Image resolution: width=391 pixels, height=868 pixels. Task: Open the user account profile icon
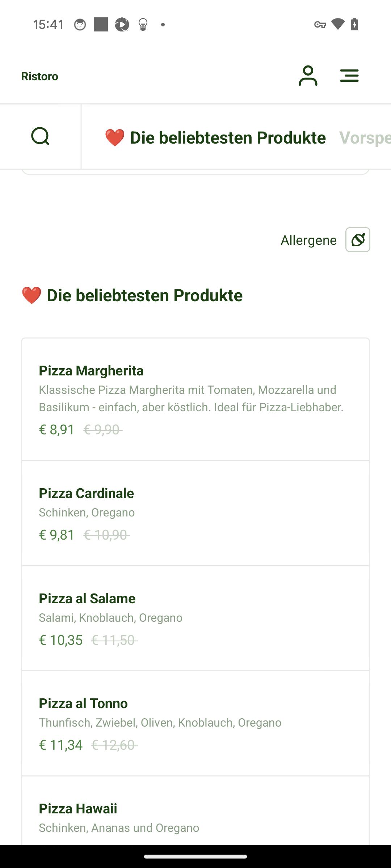[308, 76]
